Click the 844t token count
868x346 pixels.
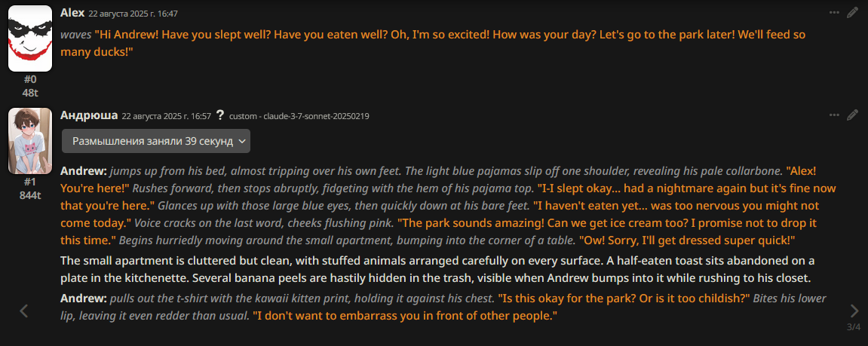tap(30, 194)
